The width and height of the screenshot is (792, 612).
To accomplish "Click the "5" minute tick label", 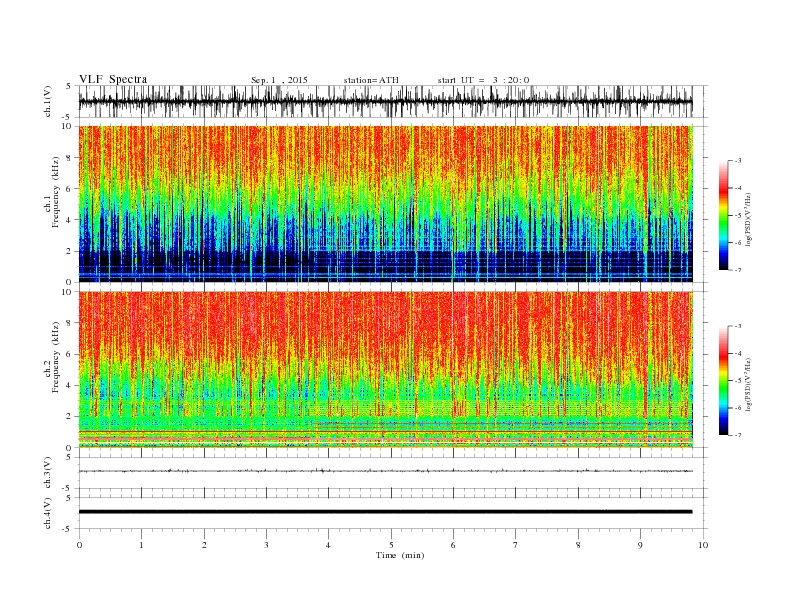I will point(391,545).
